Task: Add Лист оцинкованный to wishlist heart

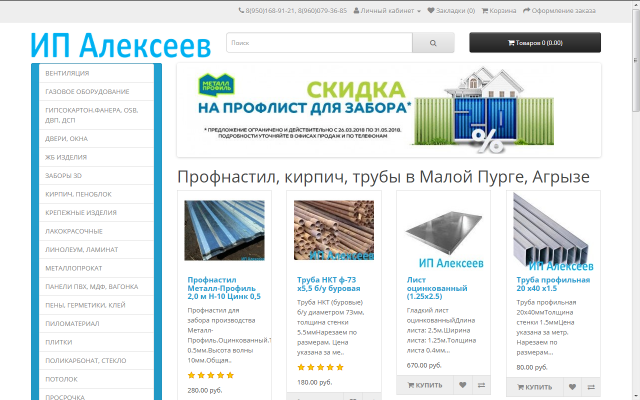Action: [x=462, y=385]
